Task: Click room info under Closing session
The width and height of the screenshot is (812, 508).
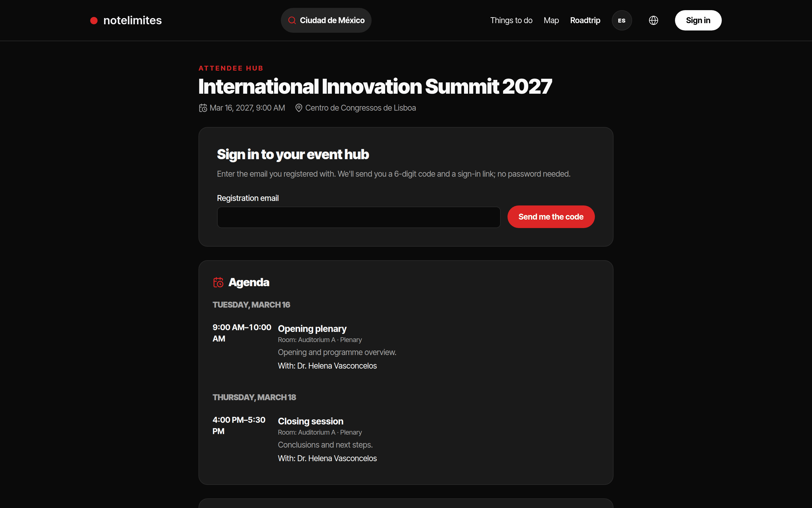Action: (x=320, y=432)
